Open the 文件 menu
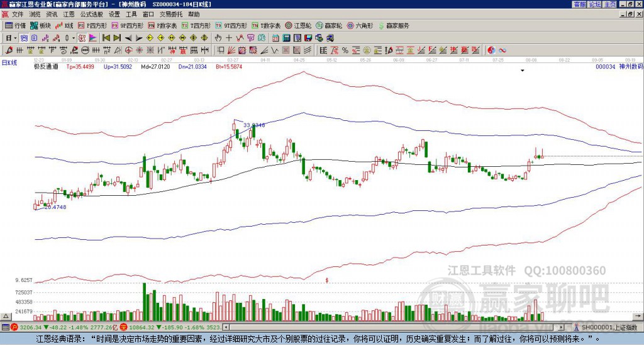The width and height of the screenshot is (644, 345). click(18, 14)
